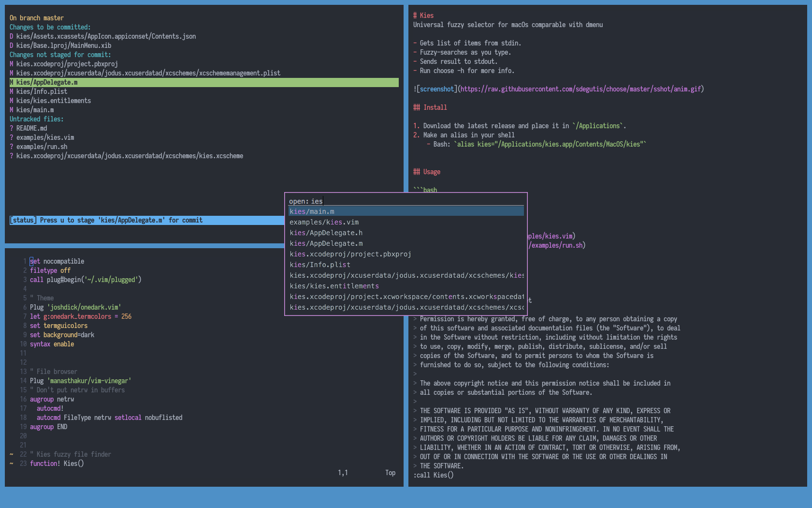The height and width of the screenshot is (508, 812).
Task: Click 'Changes not staged for commit:' header
Action: [60, 55]
